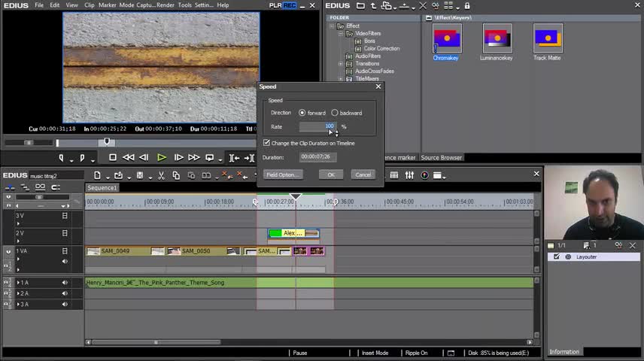Click the lock icon in the Effect panel
Viewport: 644px width, 361px height.
467,5
